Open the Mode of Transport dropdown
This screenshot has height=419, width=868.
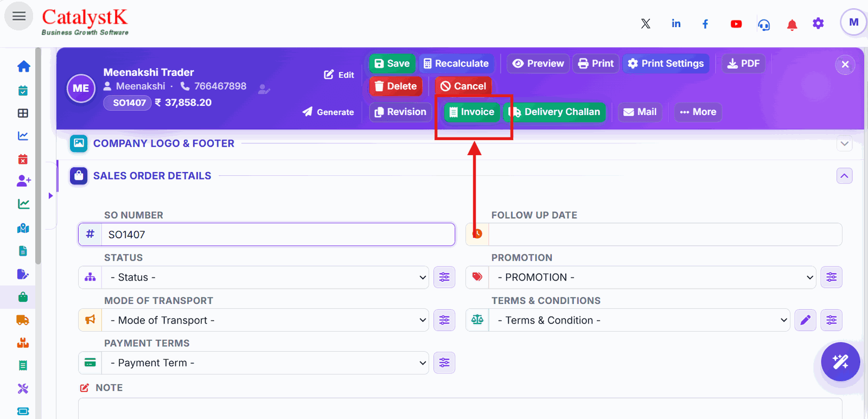265,320
